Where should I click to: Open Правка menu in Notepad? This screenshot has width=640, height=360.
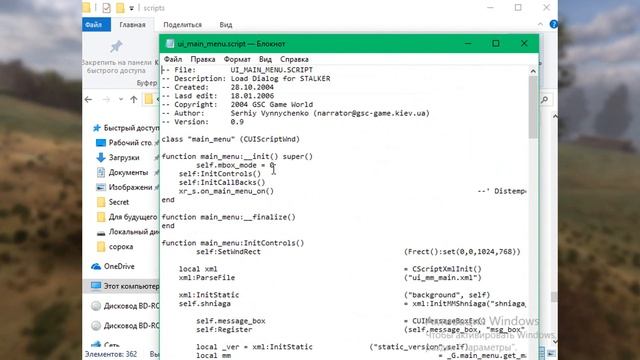[x=203, y=59]
